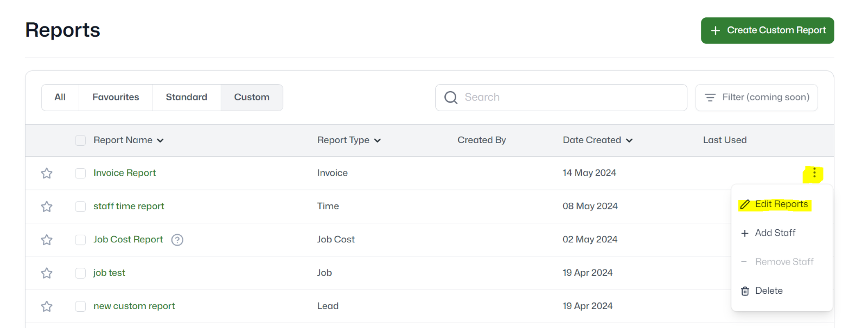Choose Edit Reports from the menu
The width and height of the screenshot is (868, 328).
pyautogui.click(x=782, y=204)
